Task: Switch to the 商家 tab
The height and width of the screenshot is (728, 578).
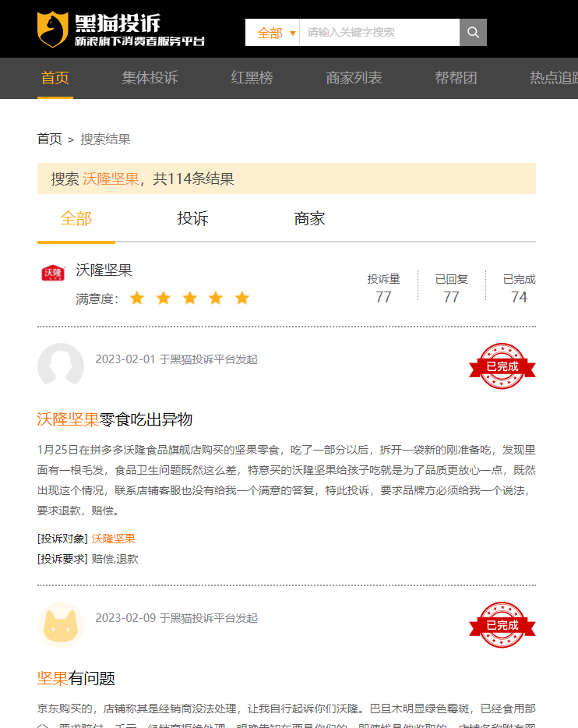Action: [x=309, y=219]
